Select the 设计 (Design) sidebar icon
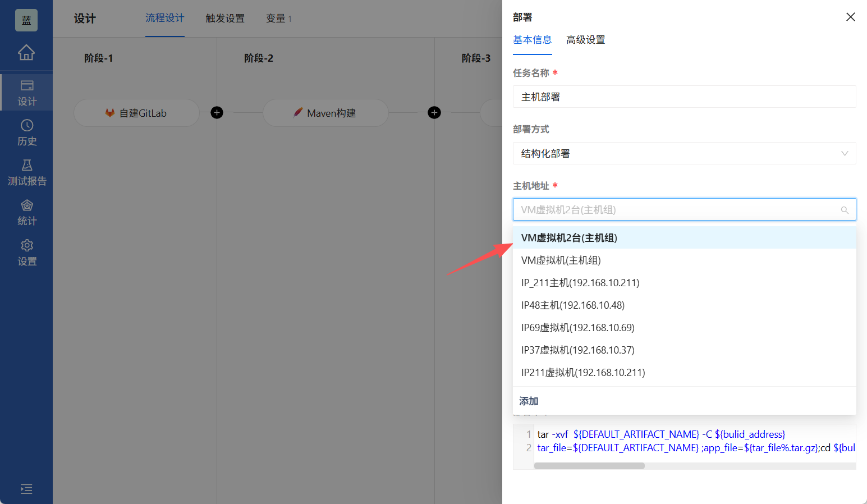 click(x=26, y=91)
